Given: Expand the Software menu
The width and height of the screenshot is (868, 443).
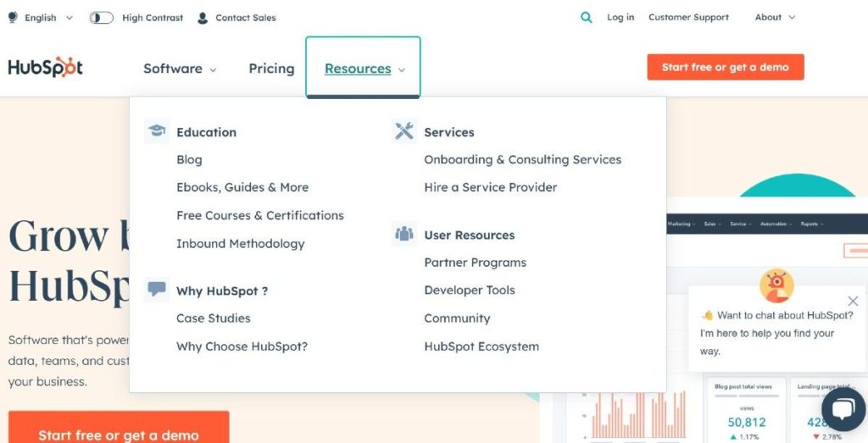Looking at the screenshot, I should (x=180, y=69).
